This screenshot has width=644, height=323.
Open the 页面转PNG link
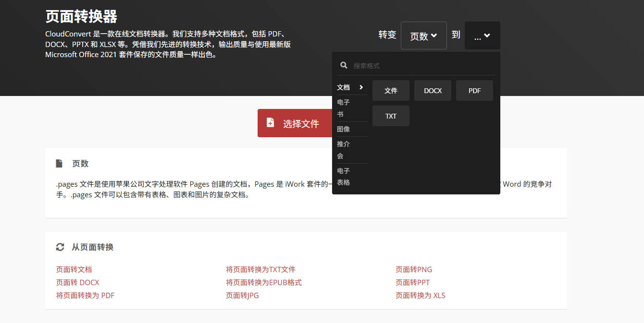pyautogui.click(x=414, y=269)
